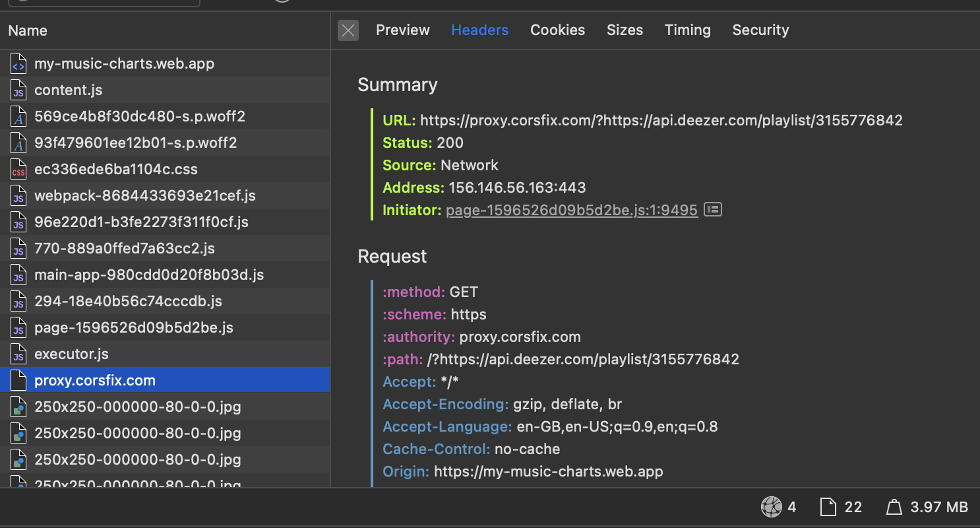Image resolution: width=980 pixels, height=528 pixels.
Task: Select main-app-980cdd0d20f8b03d.js row
Action: pos(165,275)
